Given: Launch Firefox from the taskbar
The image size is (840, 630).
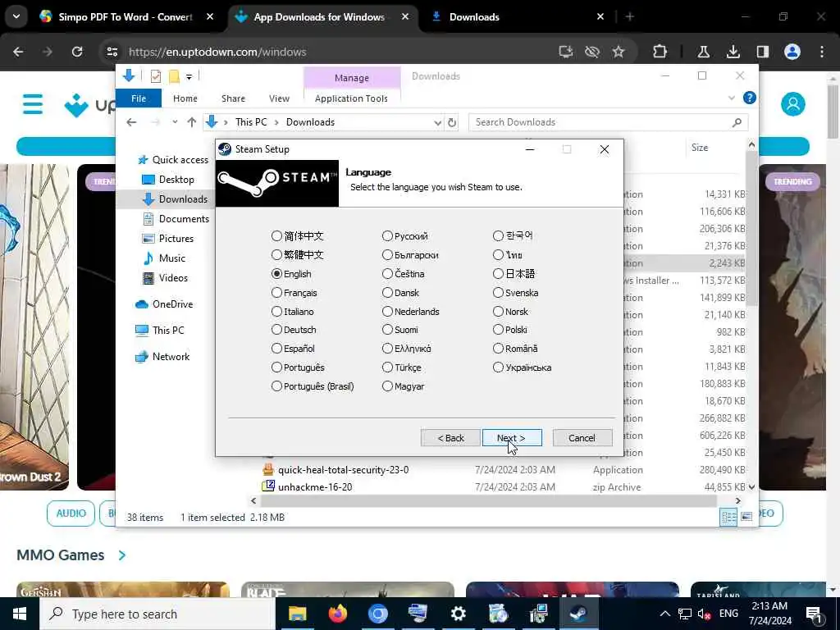Looking at the screenshot, I should pyautogui.click(x=337, y=614).
